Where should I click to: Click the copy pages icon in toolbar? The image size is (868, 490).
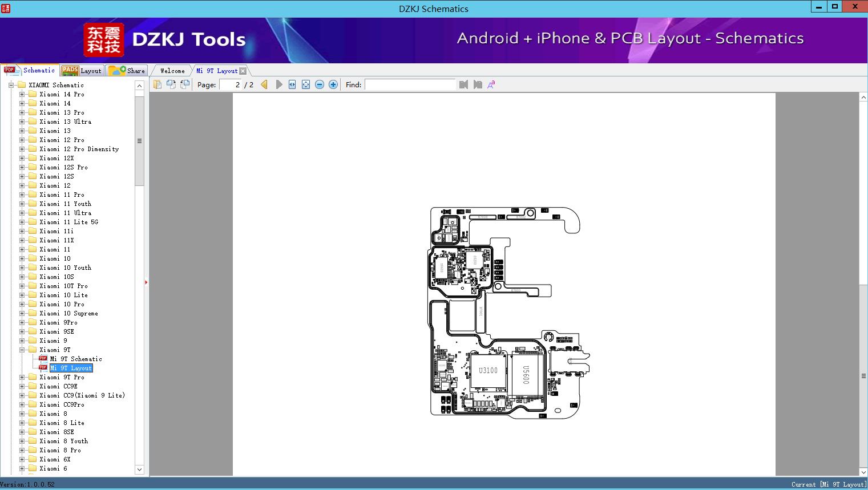tap(158, 84)
